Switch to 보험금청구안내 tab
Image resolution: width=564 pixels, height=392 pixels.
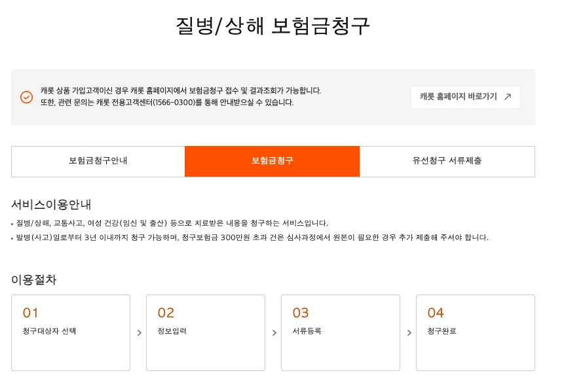pos(98,162)
